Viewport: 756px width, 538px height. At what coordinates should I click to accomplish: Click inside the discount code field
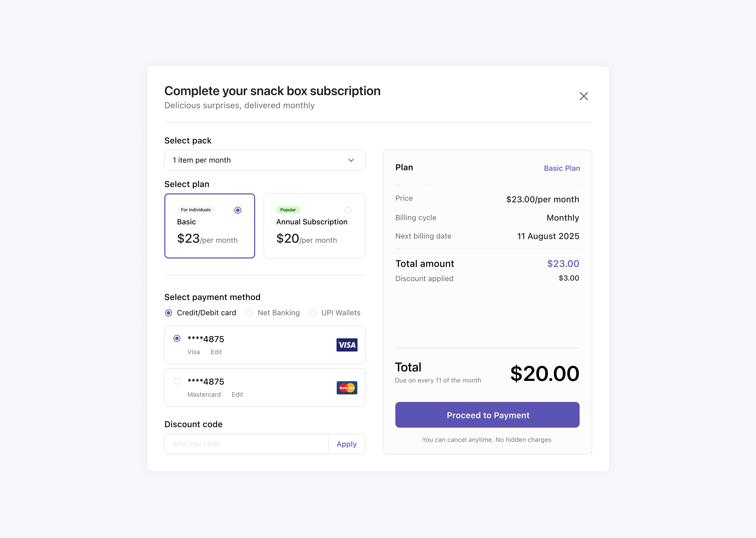point(246,444)
